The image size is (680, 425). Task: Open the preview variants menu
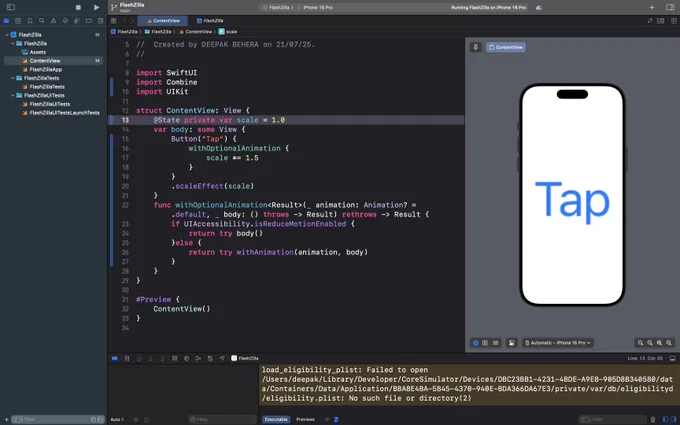tap(495, 343)
